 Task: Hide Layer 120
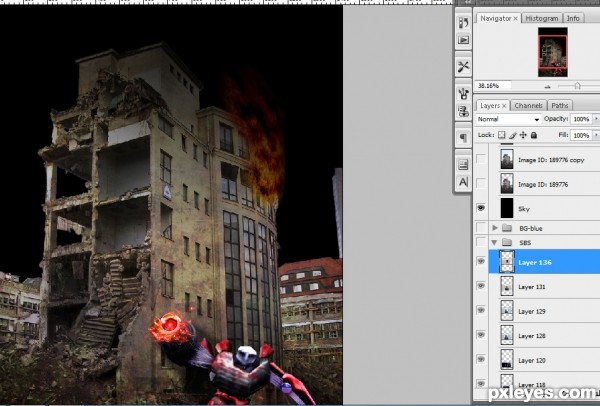click(481, 359)
